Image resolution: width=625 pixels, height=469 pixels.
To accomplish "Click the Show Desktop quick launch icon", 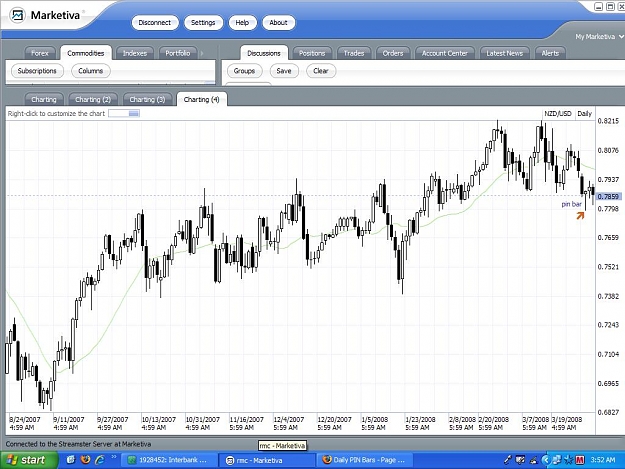I will point(71,460).
